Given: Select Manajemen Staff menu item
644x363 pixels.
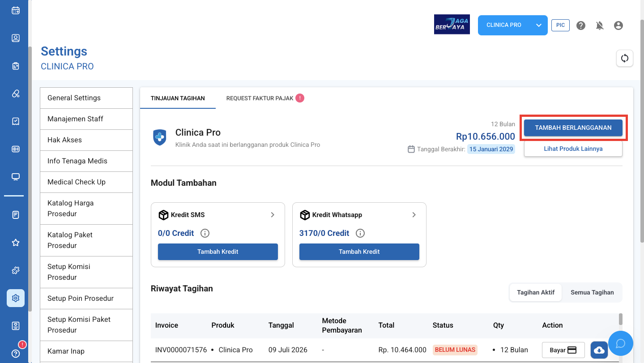Looking at the screenshot, I should click(x=86, y=119).
